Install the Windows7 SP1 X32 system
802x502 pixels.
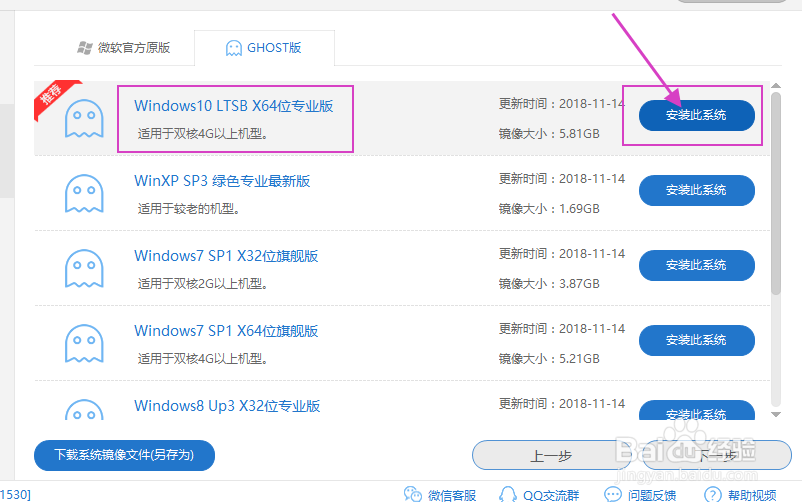[697, 265]
